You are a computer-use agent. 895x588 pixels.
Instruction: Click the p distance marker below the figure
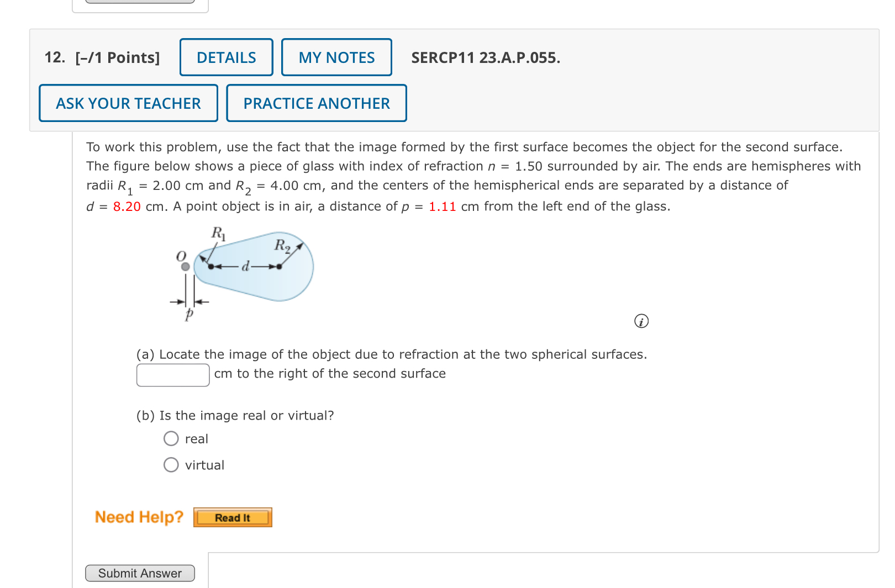click(189, 309)
